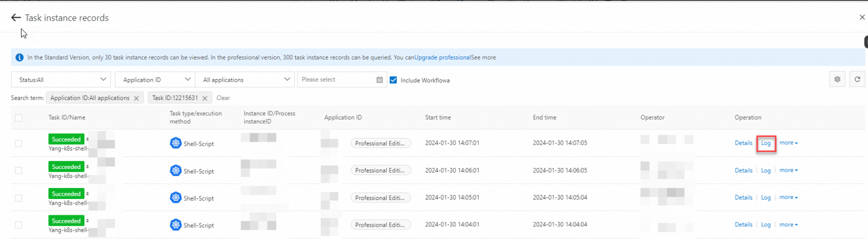The height and width of the screenshot is (239, 868).
Task: Click the info icon in the notice banner
Action: click(x=19, y=57)
